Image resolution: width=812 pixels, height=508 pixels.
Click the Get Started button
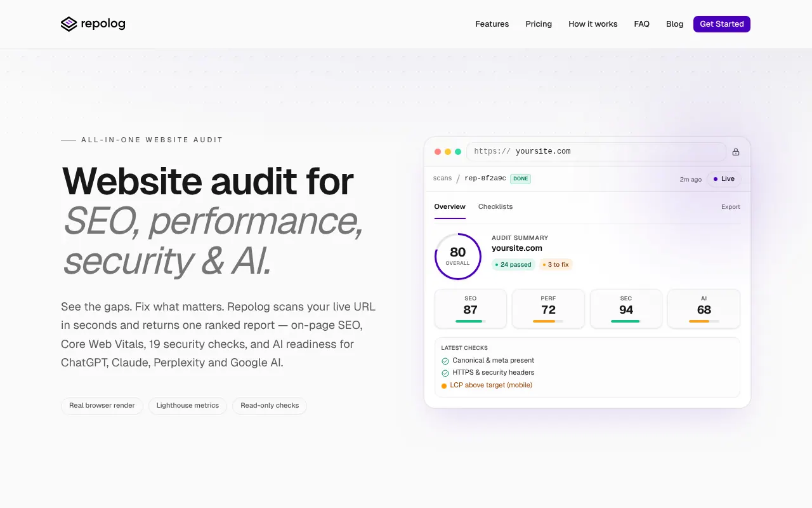click(722, 24)
